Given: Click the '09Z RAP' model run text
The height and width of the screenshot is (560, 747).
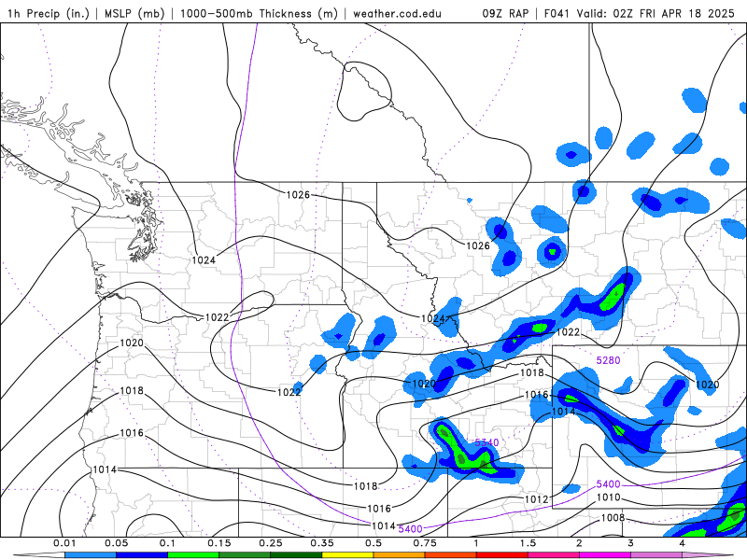Looking at the screenshot, I should point(505,13).
